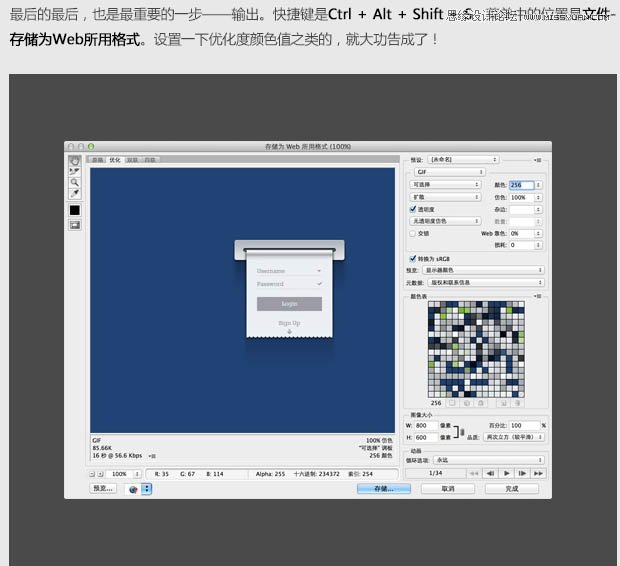The width and height of the screenshot is (620, 566).
Task: Open the color table panel menu icon
Action: click(537, 296)
